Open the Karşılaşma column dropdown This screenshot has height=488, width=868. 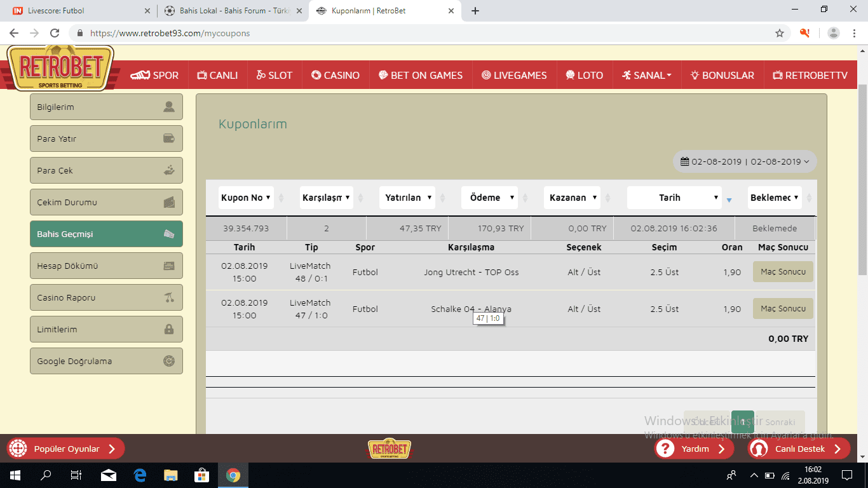coord(327,198)
